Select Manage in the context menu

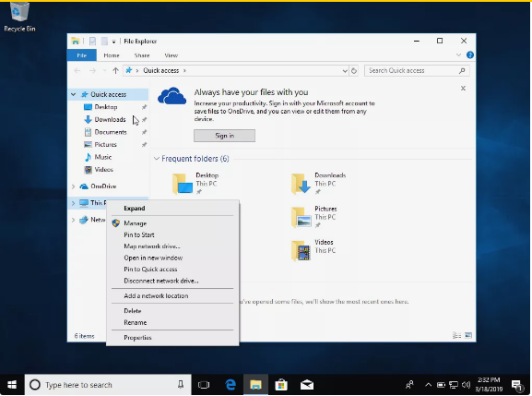[x=136, y=223]
